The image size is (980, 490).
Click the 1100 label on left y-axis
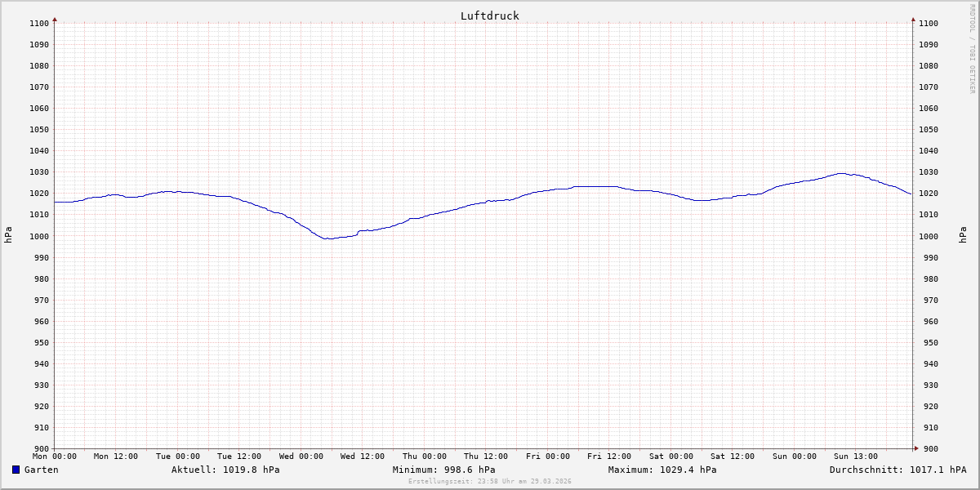(39, 23)
